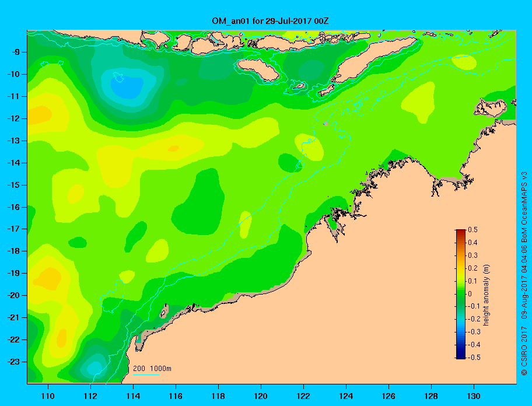Click the '0' colorbar tick label
532x406 pixels.
pos(470,294)
